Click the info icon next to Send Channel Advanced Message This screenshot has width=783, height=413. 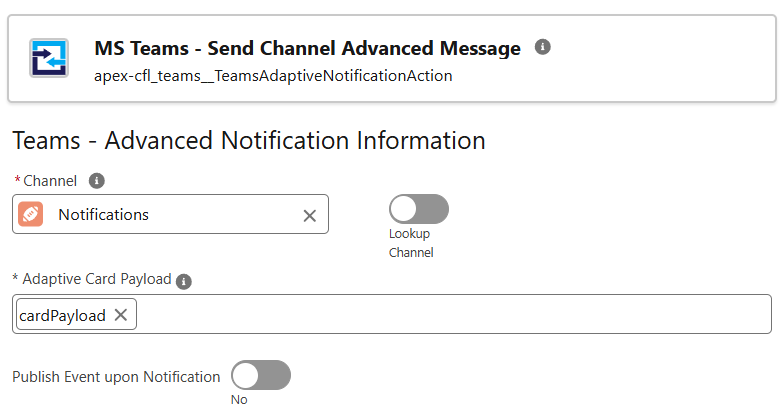[x=542, y=47]
